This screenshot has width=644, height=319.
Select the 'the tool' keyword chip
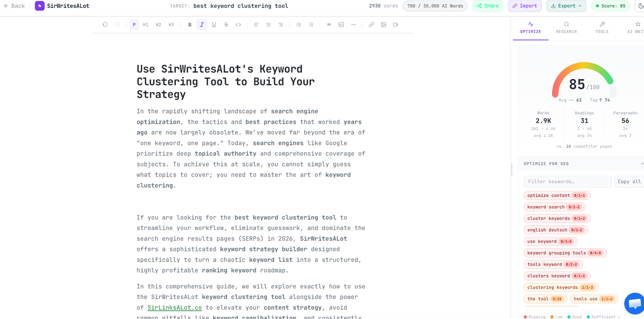545,299
